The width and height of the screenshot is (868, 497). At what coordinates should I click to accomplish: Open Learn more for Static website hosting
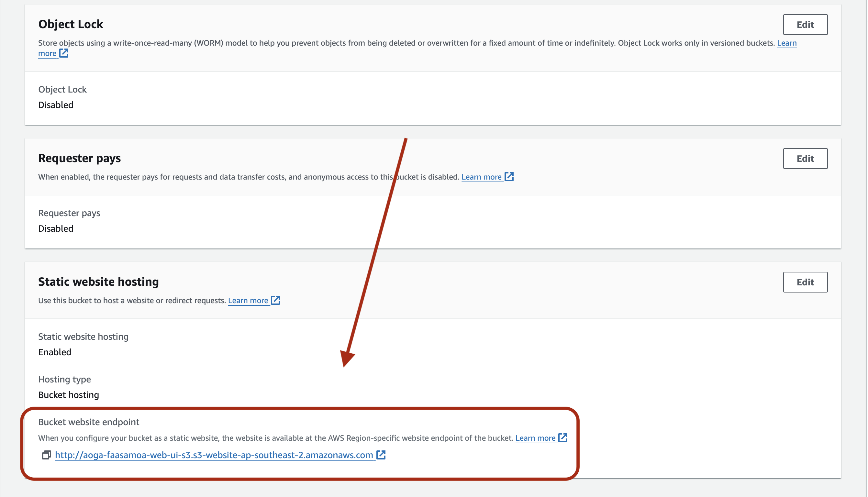248,300
